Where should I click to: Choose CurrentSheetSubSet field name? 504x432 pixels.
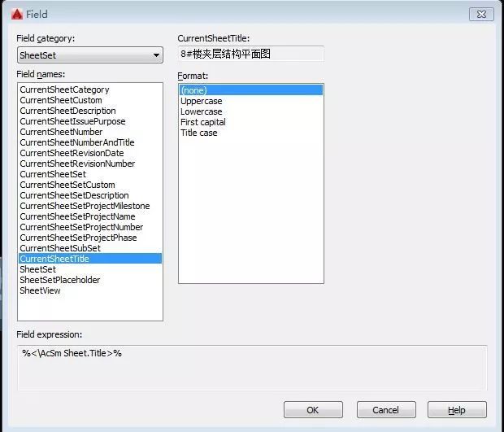60,248
